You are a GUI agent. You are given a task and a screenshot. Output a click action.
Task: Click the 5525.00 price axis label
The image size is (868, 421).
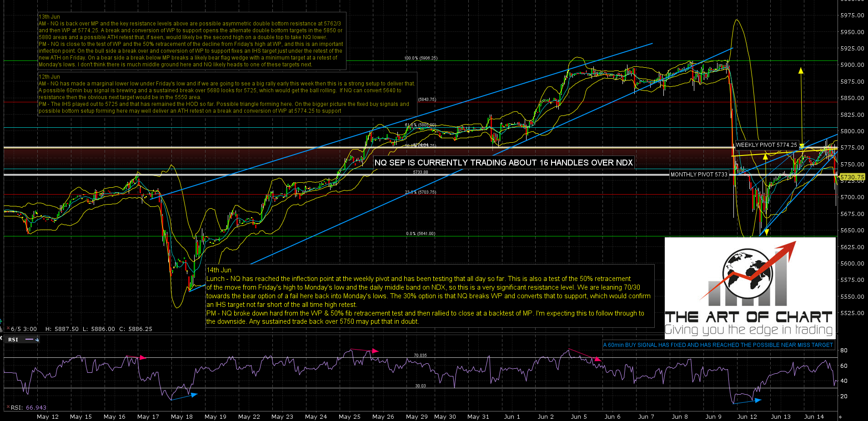(852, 313)
